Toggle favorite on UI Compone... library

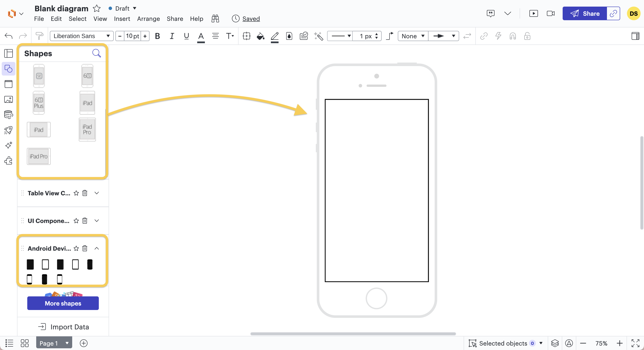coord(76,221)
